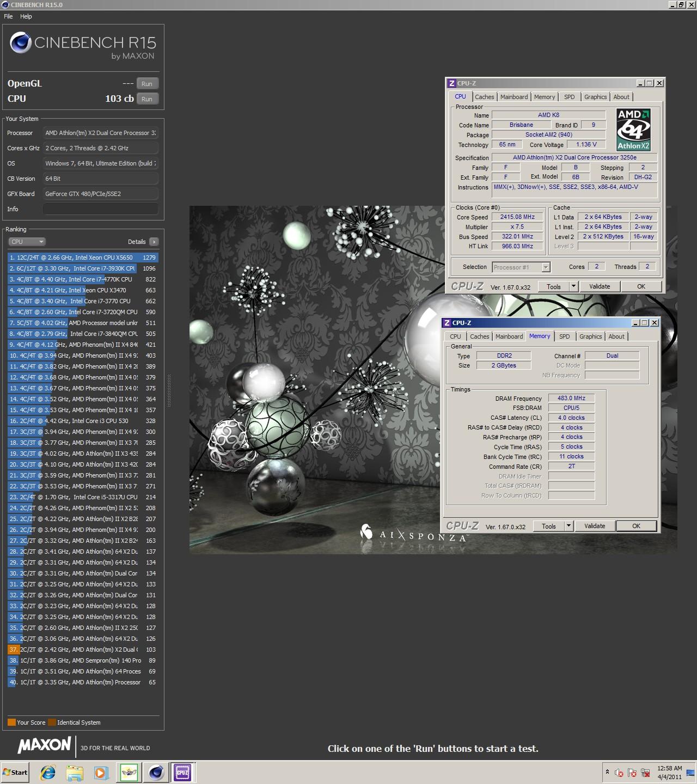
Task: Click the volume muted tray icon
Action: tap(619, 773)
